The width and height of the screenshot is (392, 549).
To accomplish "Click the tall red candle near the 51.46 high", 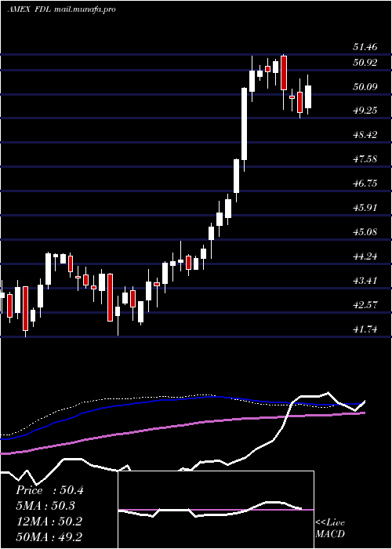I will (284, 73).
